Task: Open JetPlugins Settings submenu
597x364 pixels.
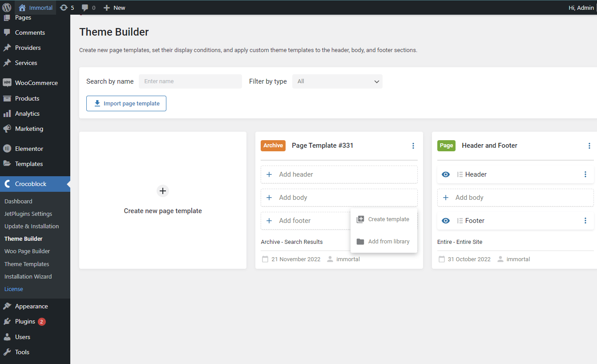Action: pos(28,214)
